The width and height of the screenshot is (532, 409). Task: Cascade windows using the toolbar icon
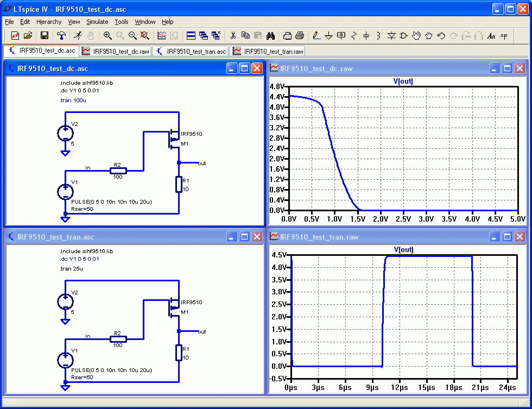pos(204,35)
